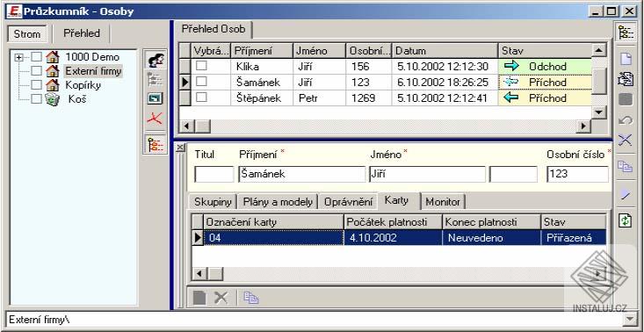Click the house icon of Kopírky
The height and width of the screenshot is (332, 644).
(x=52, y=85)
